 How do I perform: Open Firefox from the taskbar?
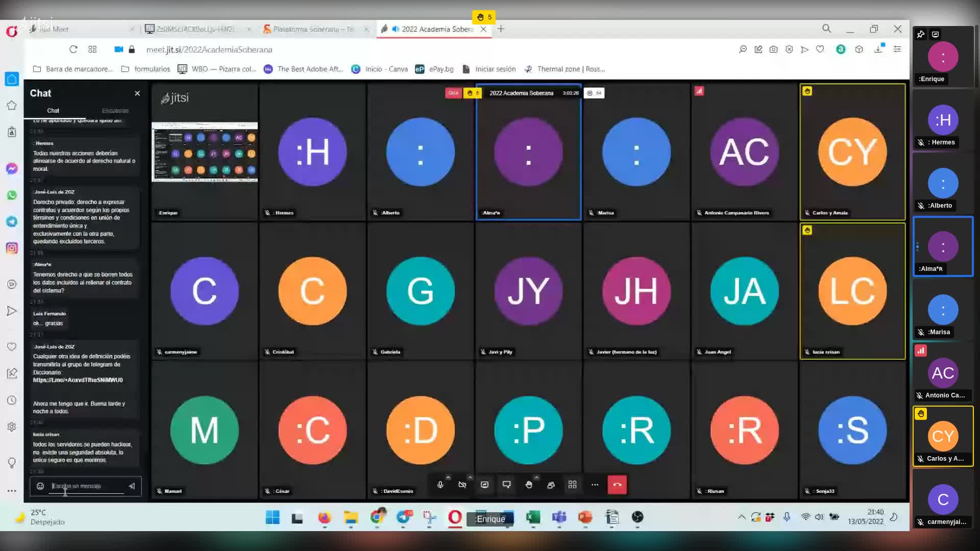(324, 518)
